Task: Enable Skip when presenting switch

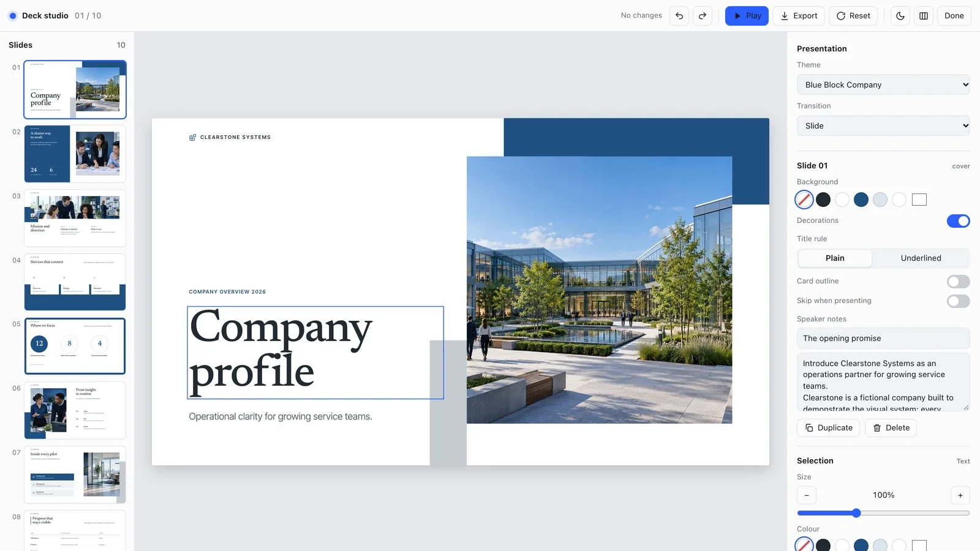Action: (x=959, y=301)
